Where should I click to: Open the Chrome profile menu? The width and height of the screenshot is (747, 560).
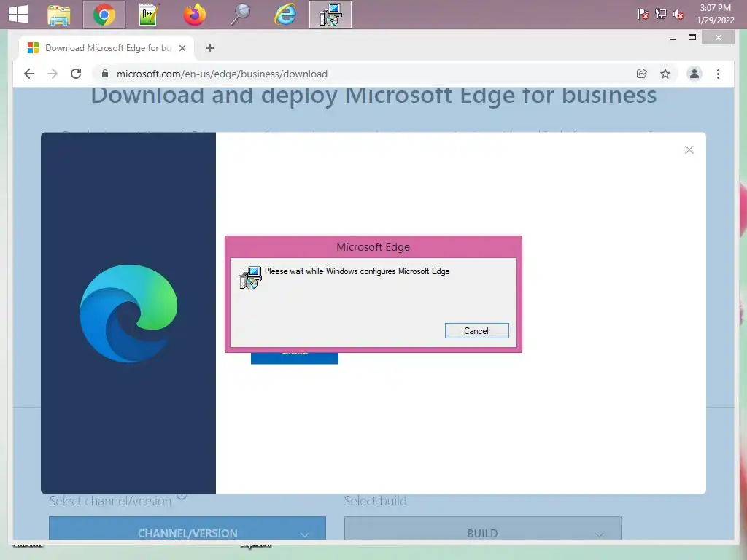[x=694, y=74]
